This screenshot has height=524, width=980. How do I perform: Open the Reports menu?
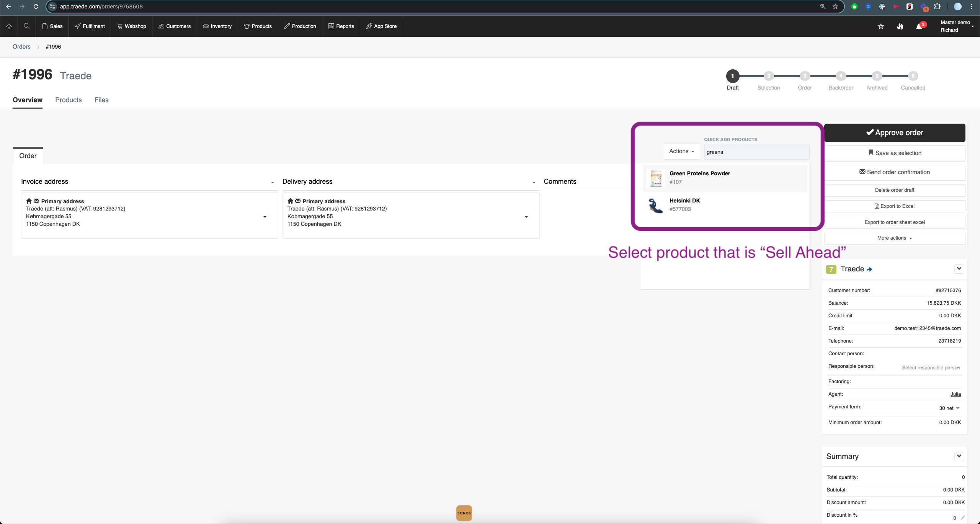pyautogui.click(x=341, y=26)
